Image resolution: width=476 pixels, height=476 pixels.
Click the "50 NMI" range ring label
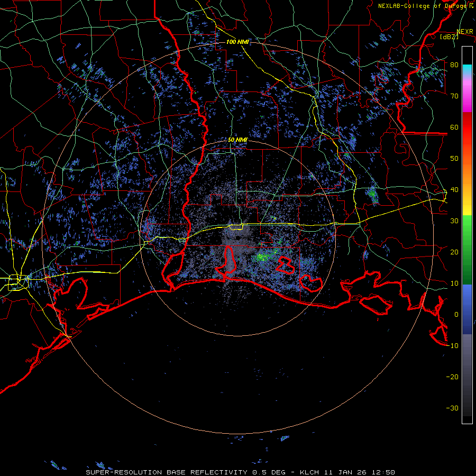237,140
